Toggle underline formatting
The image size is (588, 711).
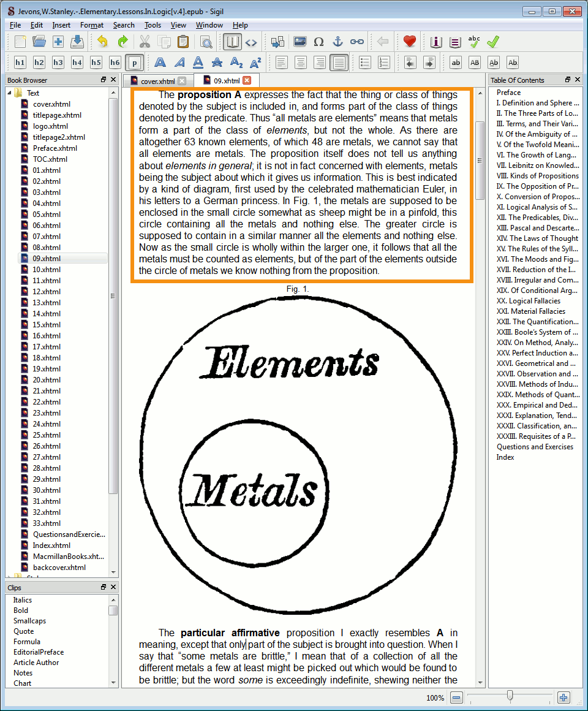tap(198, 63)
